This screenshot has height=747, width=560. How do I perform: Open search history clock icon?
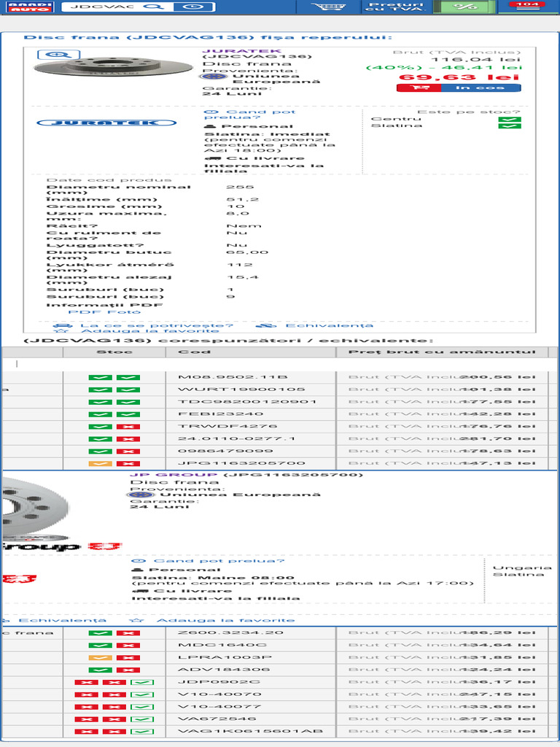(192, 7)
